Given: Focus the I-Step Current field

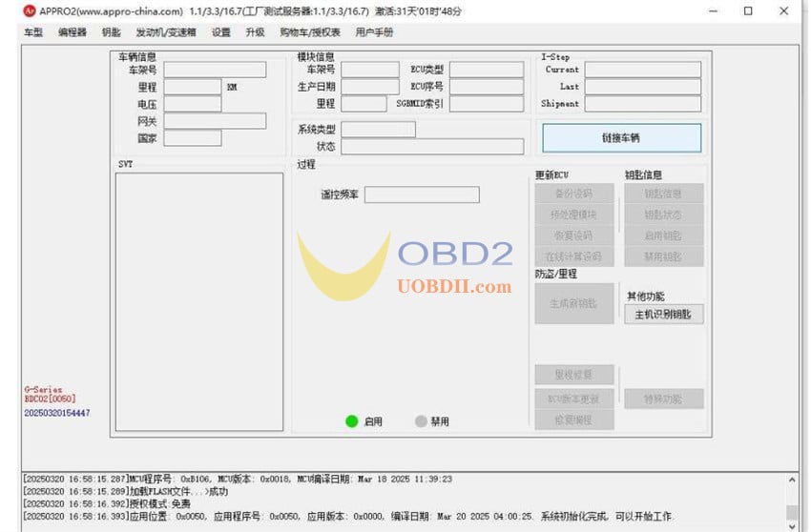Looking at the screenshot, I should click(643, 70).
